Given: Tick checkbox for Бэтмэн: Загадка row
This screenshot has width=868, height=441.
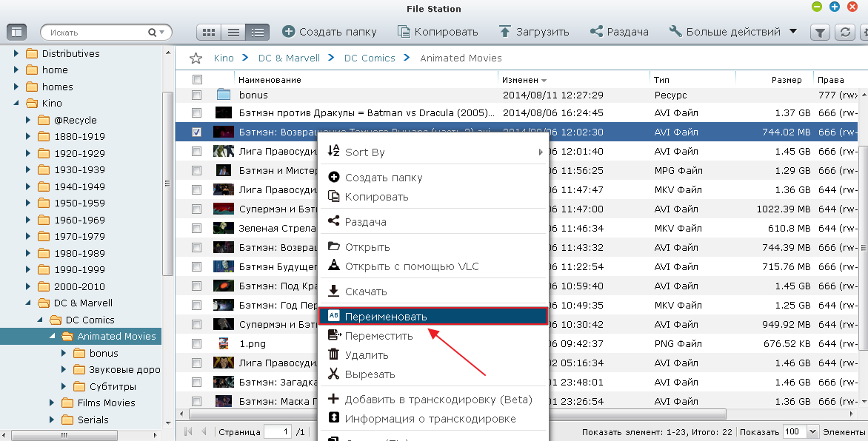Looking at the screenshot, I should 196,383.
